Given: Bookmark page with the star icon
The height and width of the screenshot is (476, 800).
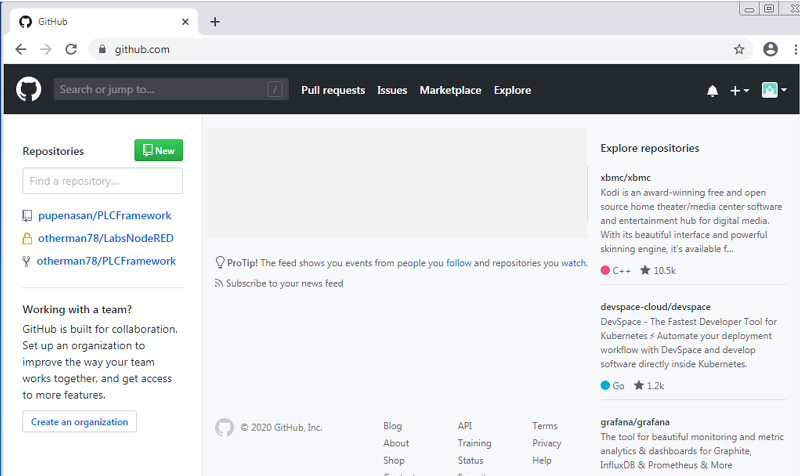Looking at the screenshot, I should click(739, 49).
